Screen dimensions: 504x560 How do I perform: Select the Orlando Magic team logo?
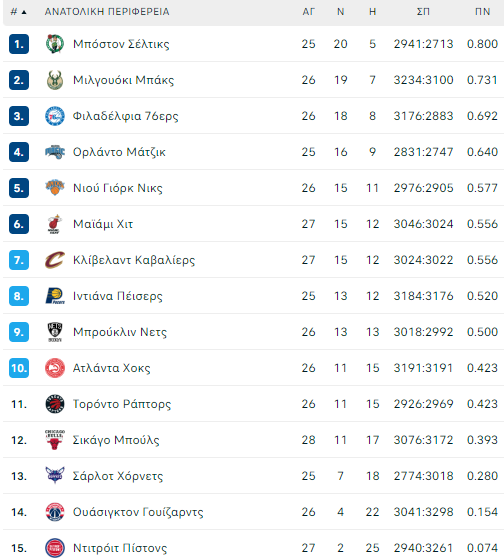55,152
